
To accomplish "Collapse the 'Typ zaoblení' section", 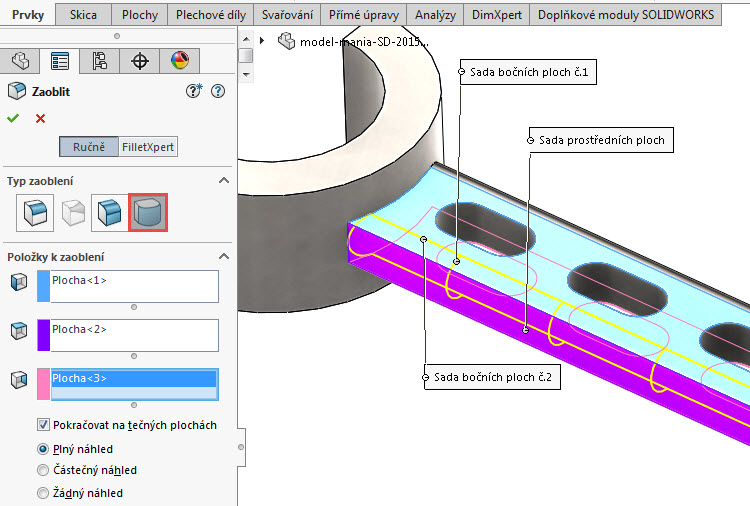I will [x=224, y=181].
